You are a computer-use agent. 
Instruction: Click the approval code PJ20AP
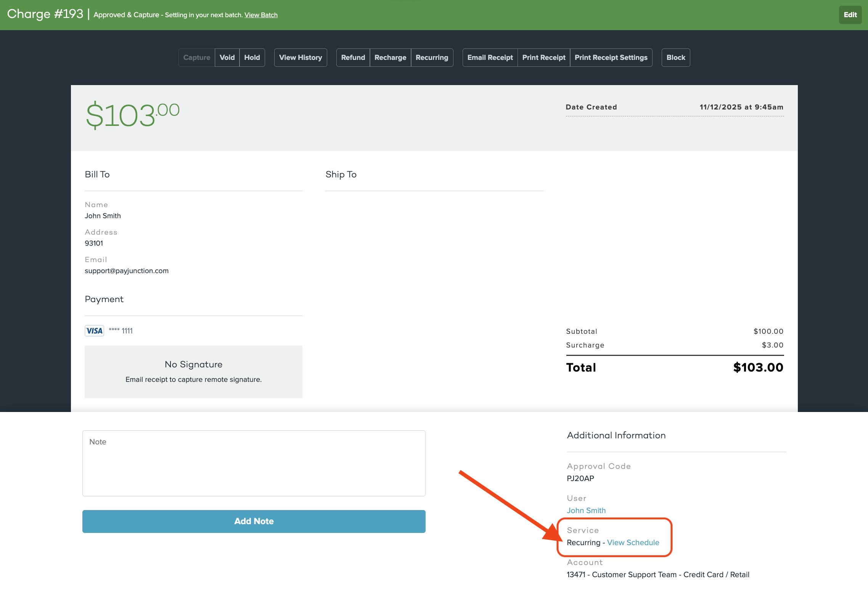pos(580,478)
